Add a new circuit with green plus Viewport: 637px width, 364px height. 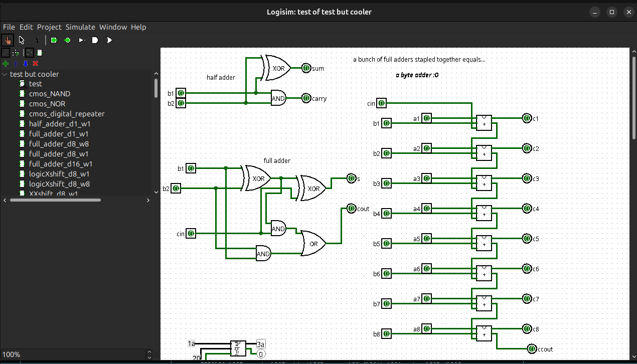click(x=6, y=64)
